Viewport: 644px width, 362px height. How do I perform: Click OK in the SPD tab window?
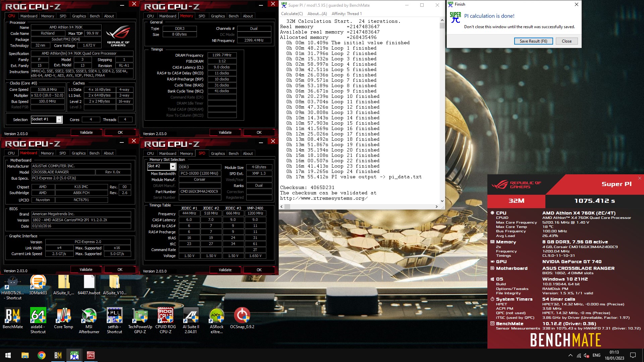pyautogui.click(x=259, y=270)
